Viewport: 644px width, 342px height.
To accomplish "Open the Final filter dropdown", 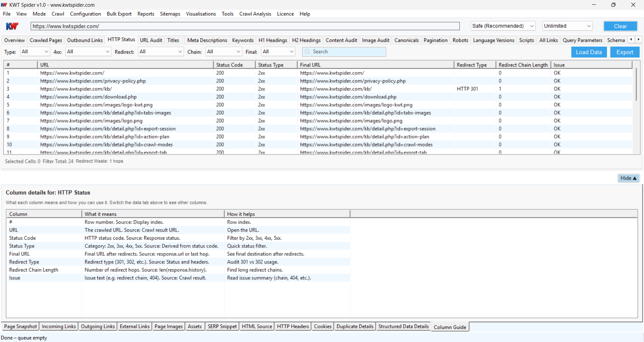I will pos(278,52).
